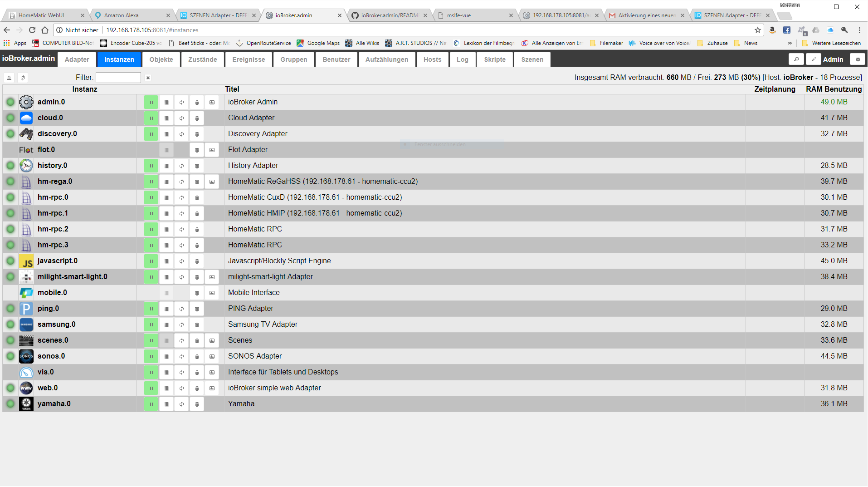Image resolution: width=868 pixels, height=487 pixels.
Task: Focus the Filter input field
Action: [118, 78]
